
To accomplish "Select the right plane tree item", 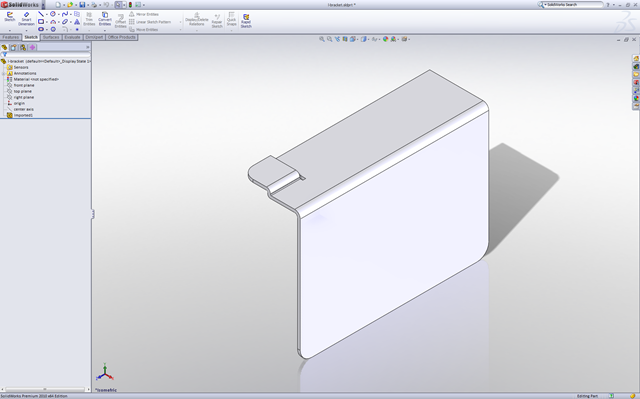I will tap(24, 98).
